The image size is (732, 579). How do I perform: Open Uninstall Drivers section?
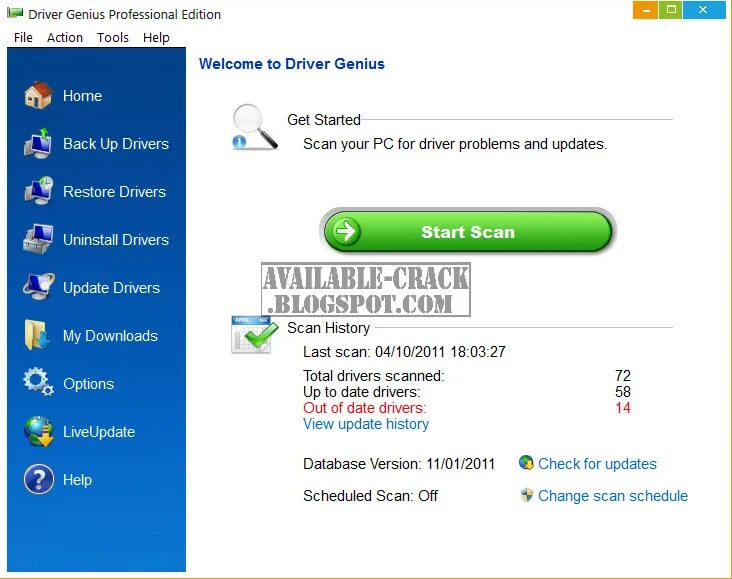coord(116,240)
